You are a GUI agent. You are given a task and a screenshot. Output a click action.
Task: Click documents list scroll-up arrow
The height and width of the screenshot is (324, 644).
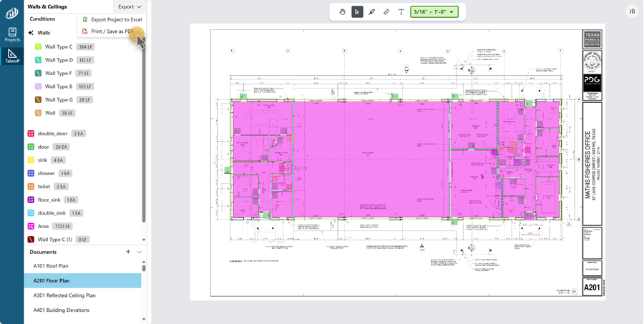pos(144,262)
